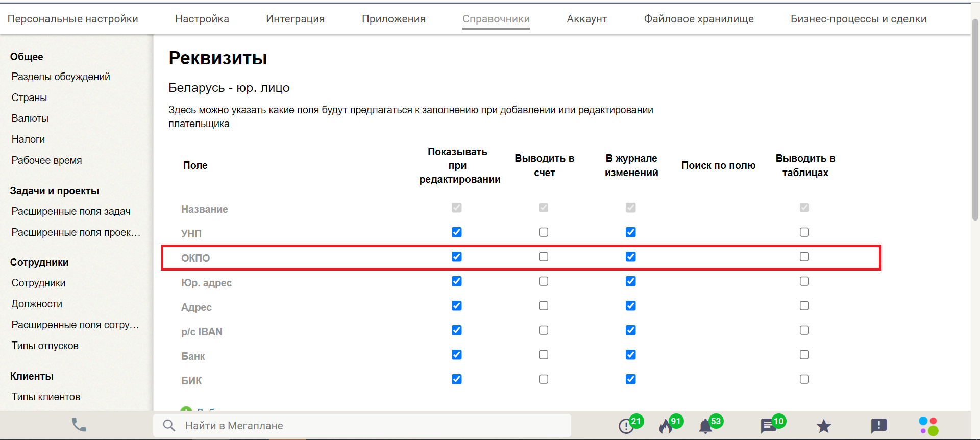
Task: Go to Приложения tab
Action: point(394,19)
